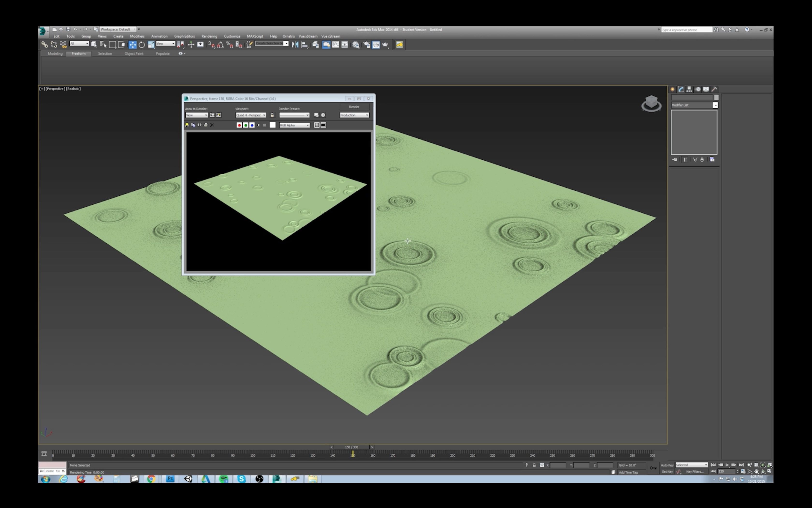Image resolution: width=812 pixels, height=508 pixels.
Task: Click the Mirror tool icon
Action: [x=295, y=44]
